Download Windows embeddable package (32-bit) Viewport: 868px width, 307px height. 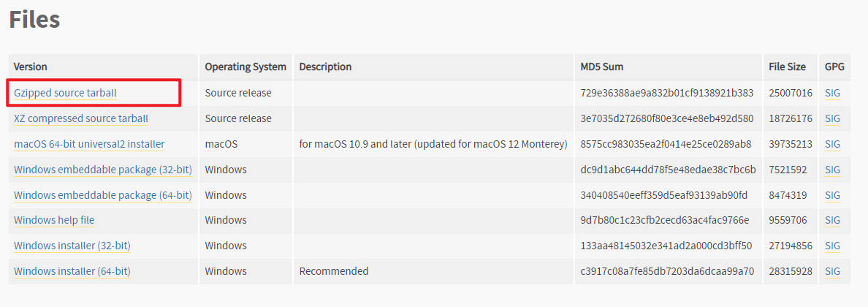(103, 170)
